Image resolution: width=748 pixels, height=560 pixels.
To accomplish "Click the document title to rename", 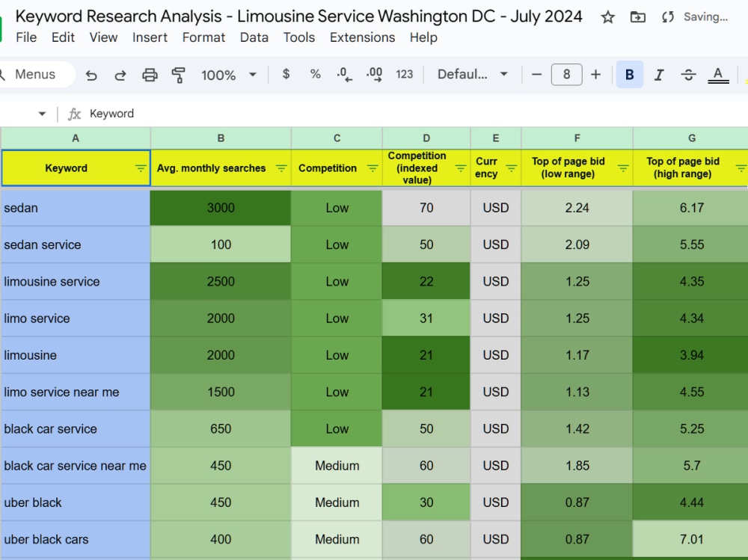I will pyautogui.click(x=298, y=16).
